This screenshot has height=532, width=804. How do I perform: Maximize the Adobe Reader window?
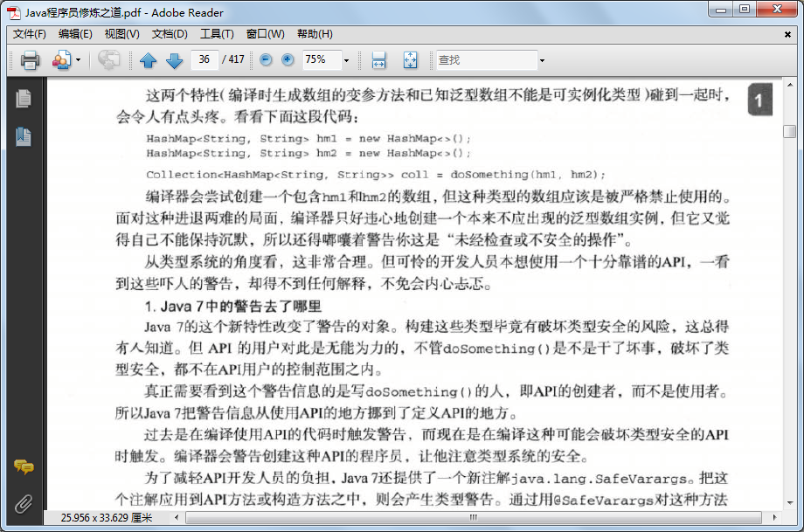click(745, 10)
